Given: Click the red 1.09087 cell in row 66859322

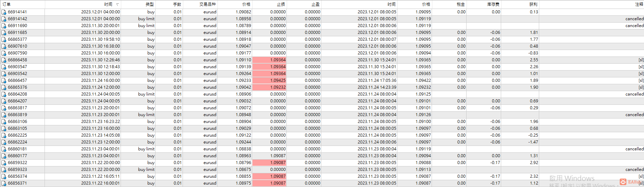Looking at the screenshot, I should pos(269,163).
